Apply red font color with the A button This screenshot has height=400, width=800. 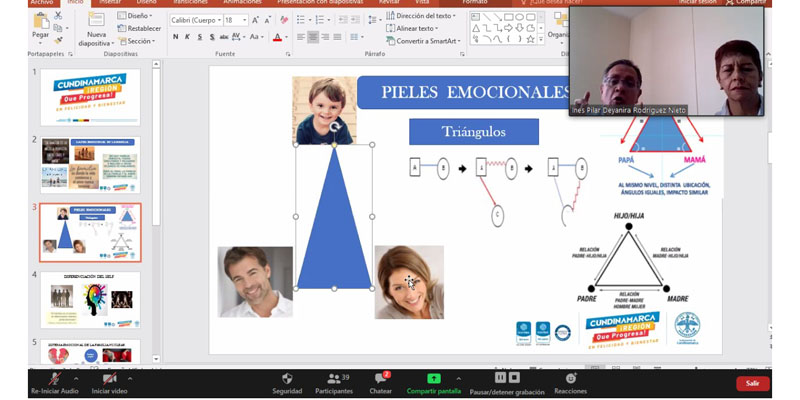click(x=277, y=37)
